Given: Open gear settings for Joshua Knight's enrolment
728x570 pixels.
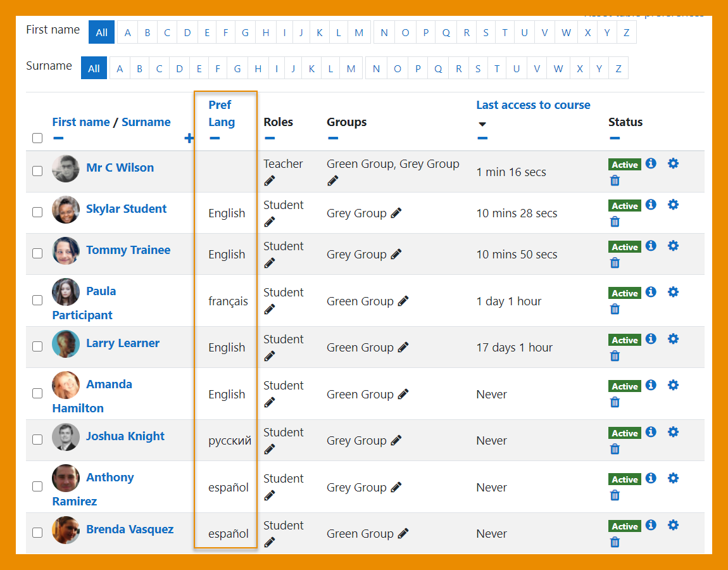Looking at the screenshot, I should [673, 432].
